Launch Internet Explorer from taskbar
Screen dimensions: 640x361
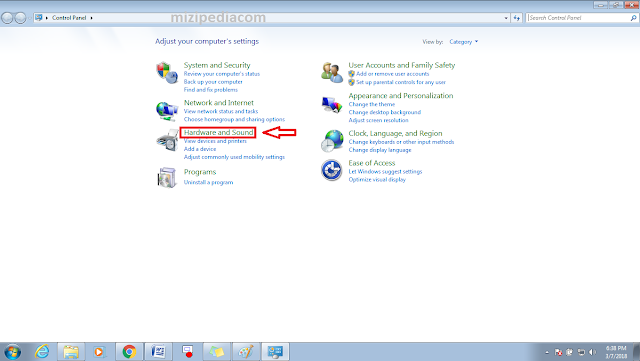coord(42,352)
